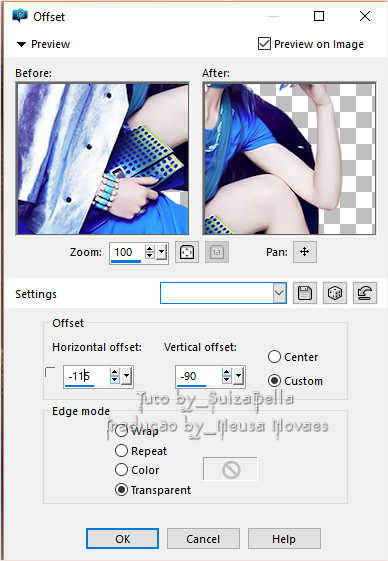The height and width of the screenshot is (561, 388).
Task: Open the Vertical offset slider dropdown
Action: click(x=239, y=376)
